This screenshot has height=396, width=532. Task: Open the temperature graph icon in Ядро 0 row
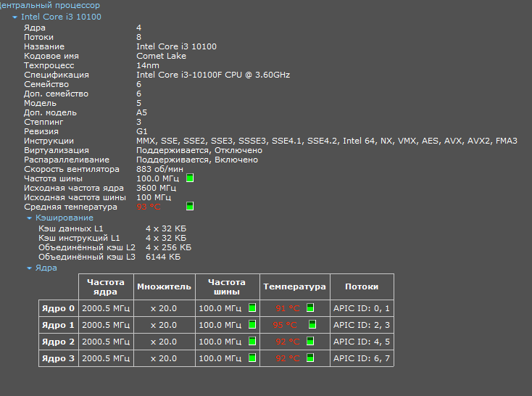tap(310, 308)
